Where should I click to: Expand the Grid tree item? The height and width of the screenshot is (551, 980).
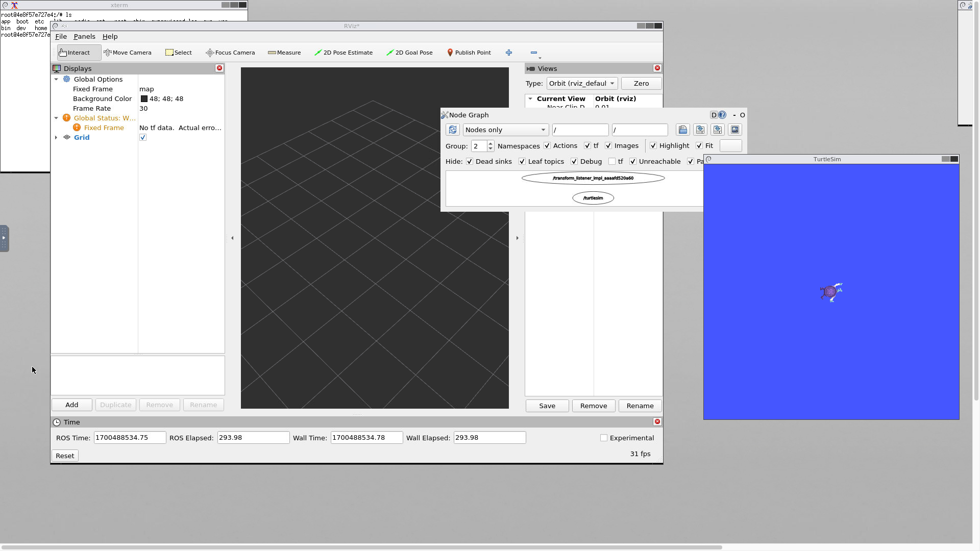(56, 138)
